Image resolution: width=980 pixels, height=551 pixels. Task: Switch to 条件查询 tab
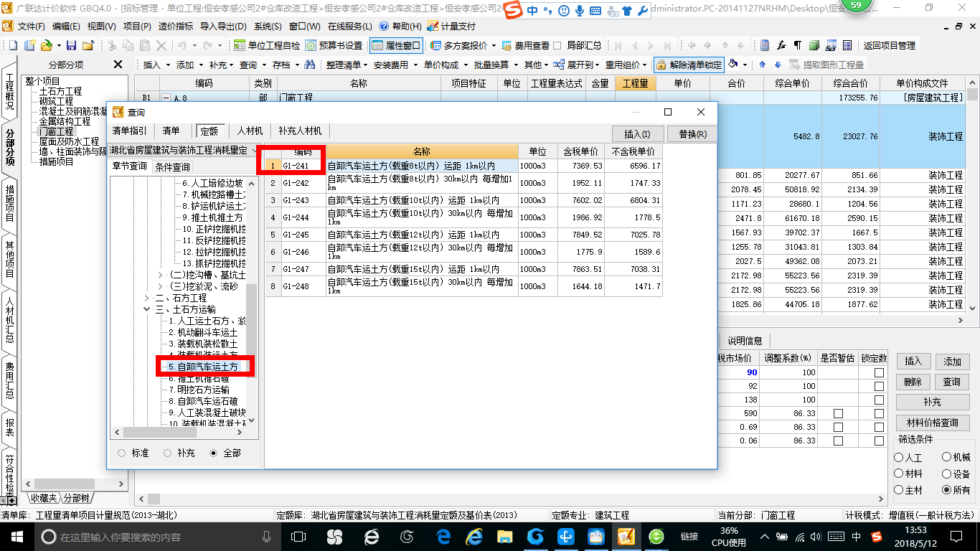[173, 166]
